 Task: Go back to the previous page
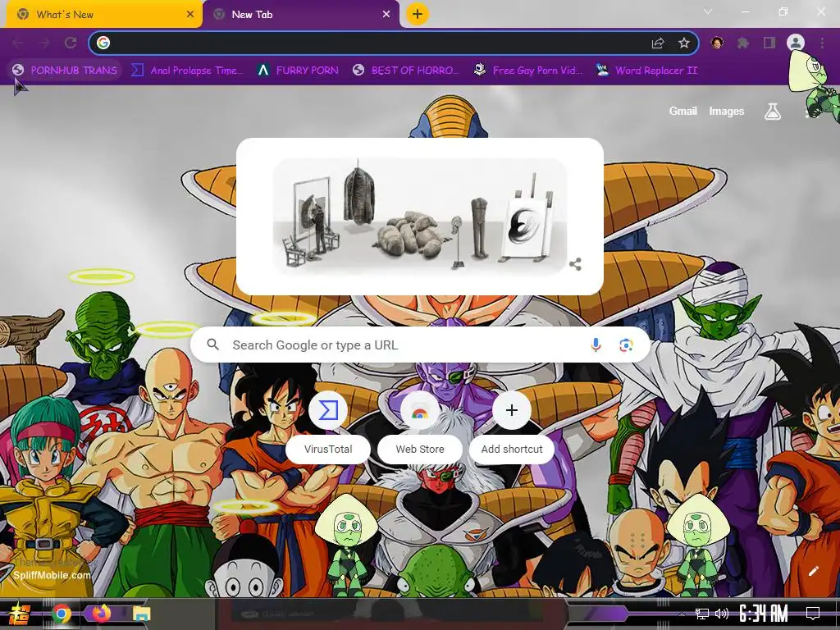click(x=18, y=43)
